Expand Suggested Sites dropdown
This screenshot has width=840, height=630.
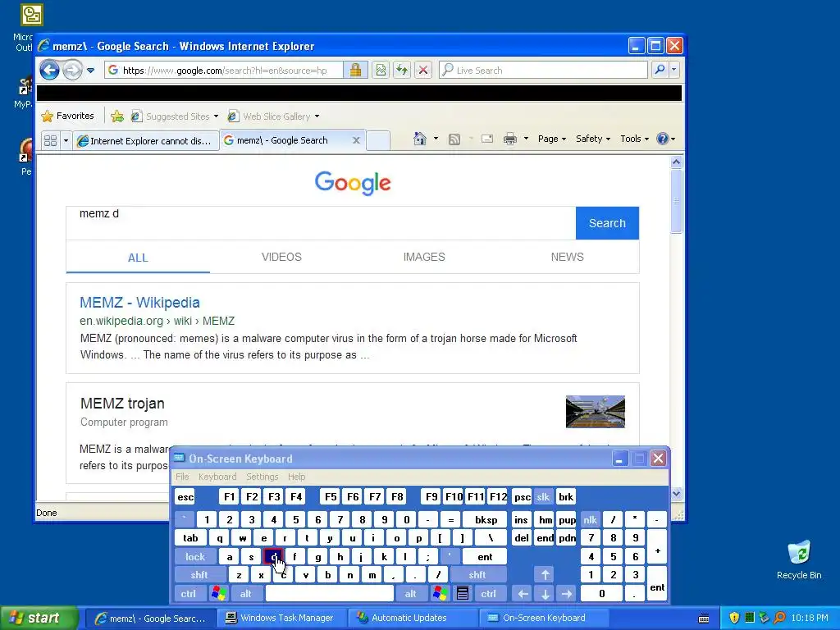(216, 116)
